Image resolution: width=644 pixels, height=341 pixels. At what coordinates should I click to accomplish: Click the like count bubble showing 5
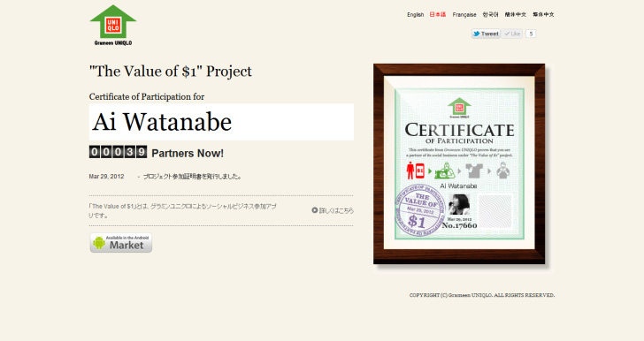click(531, 34)
